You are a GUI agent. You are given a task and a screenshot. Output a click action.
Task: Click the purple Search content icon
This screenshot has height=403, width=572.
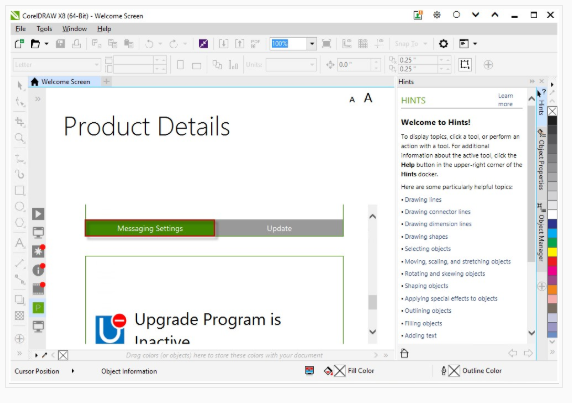[x=203, y=44]
